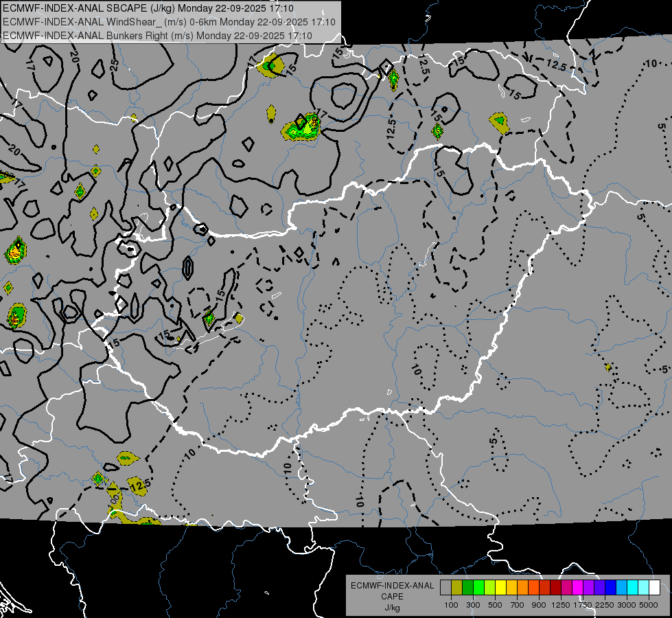Image resolution: width=672 pixels, height=618 pixels.
Task: Pick the yellow swatch in the legend
Action: [500, 587]
